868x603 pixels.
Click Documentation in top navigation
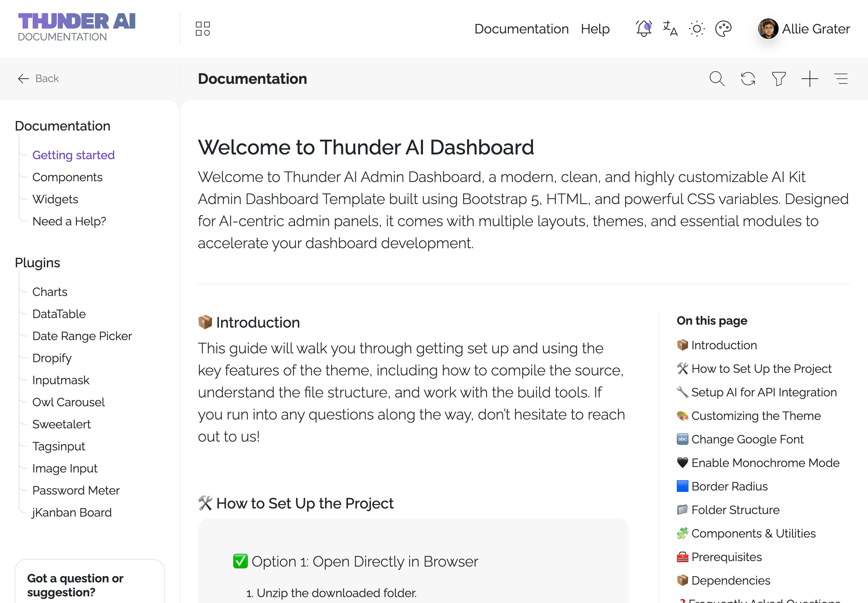521,29
